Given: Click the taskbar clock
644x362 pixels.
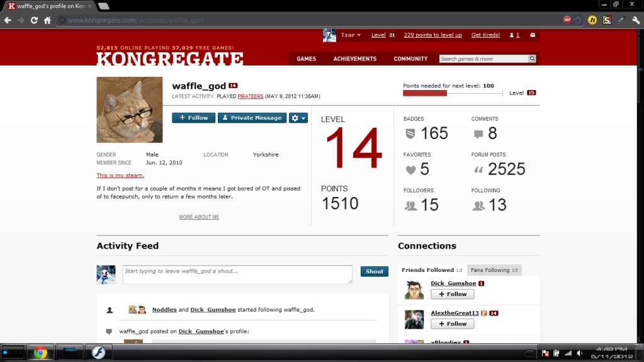Looking at the screenshot, I should [x=611, y=353].
